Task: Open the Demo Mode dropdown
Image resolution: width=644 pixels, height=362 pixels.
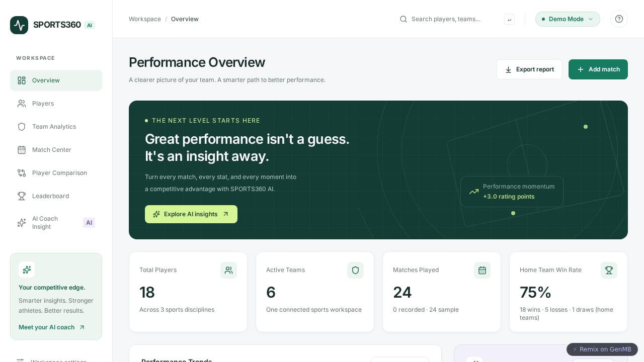Action: 568,19
